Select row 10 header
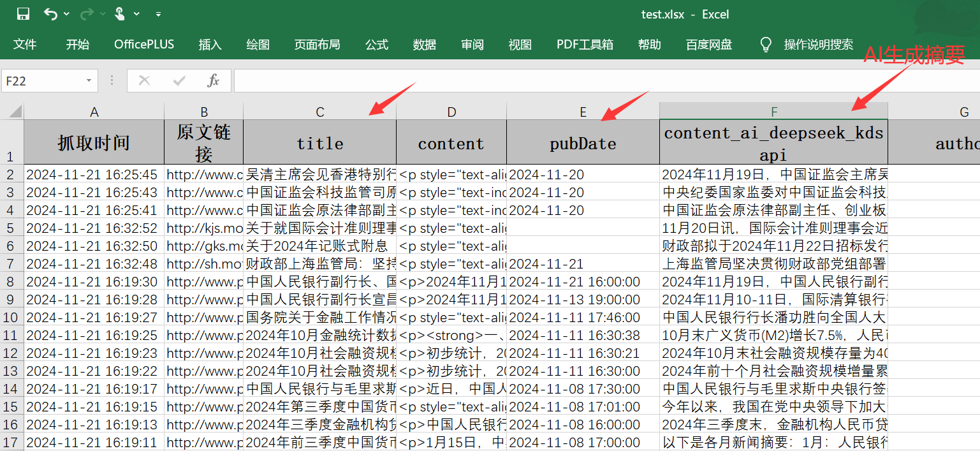This screenshot has width=980, height=451. pos(12,317)
